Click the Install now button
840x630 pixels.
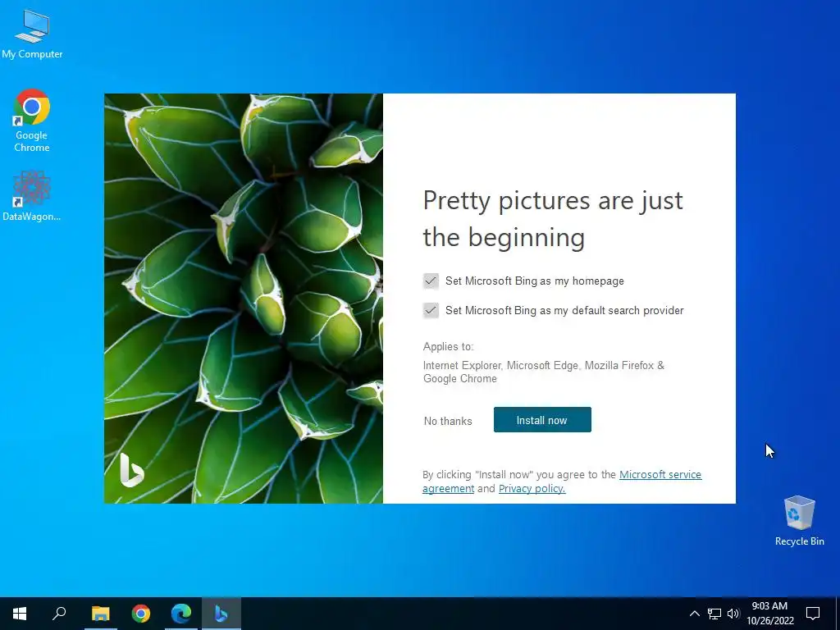click(x=542, y=419)
